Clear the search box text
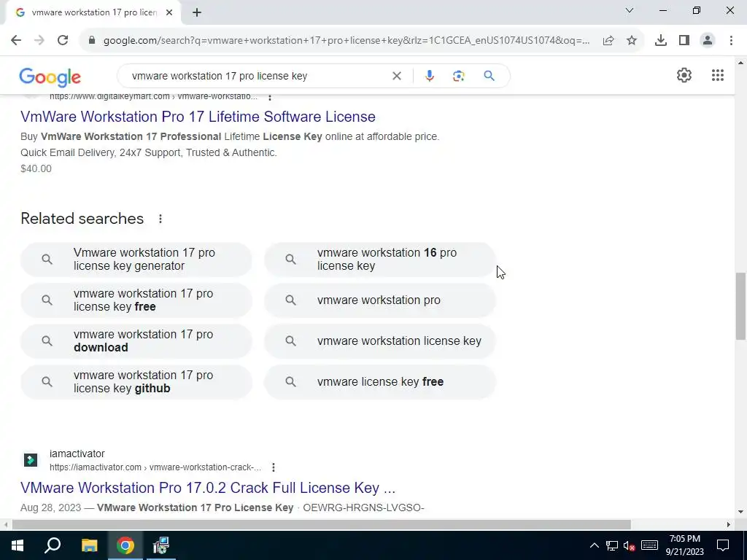This screenshot has width=747, height=560. coord(396,76)
